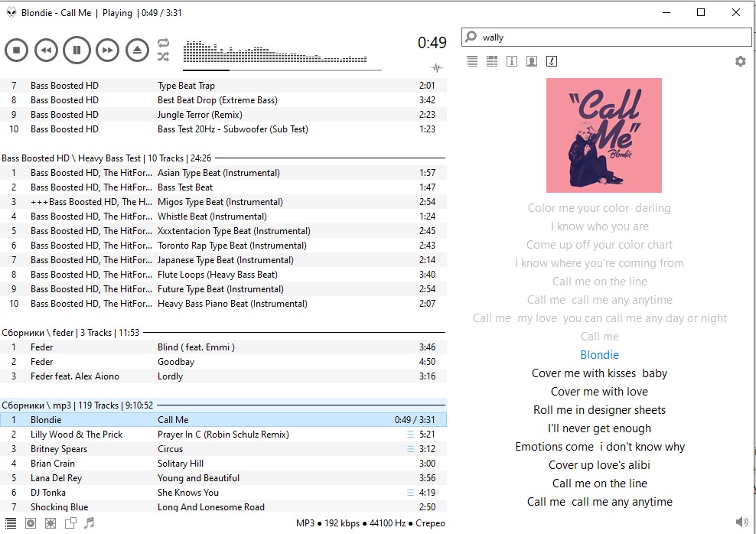Toggle shuffle mode
The width and height of the screenshot is (756, 534).
click(164, 57)
